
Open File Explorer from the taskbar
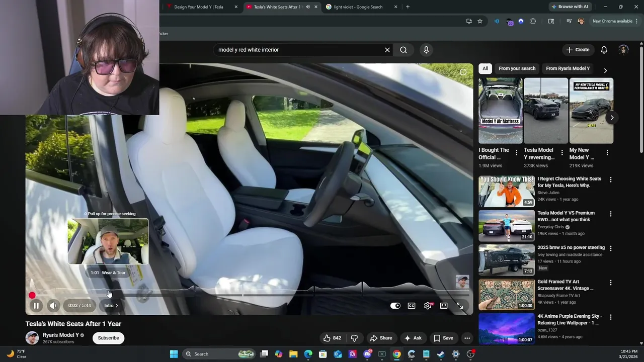coord(293,354)
